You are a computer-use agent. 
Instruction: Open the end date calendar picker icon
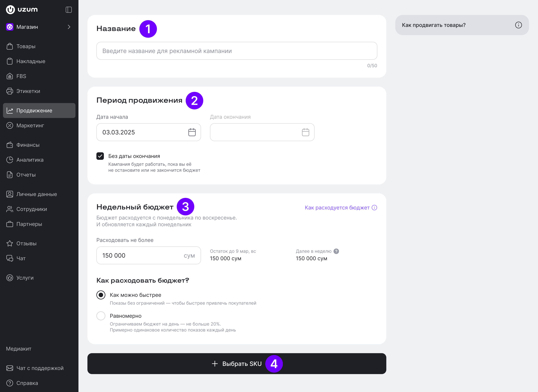point(305,132)
